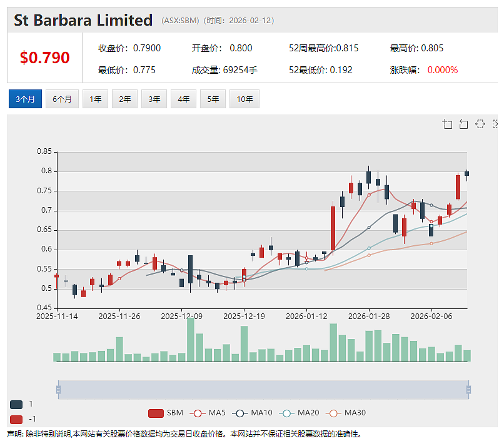Viewport: 504px width, 446px height.
Task: Click the 0.45 y-axis label
Action: (44, 308)
